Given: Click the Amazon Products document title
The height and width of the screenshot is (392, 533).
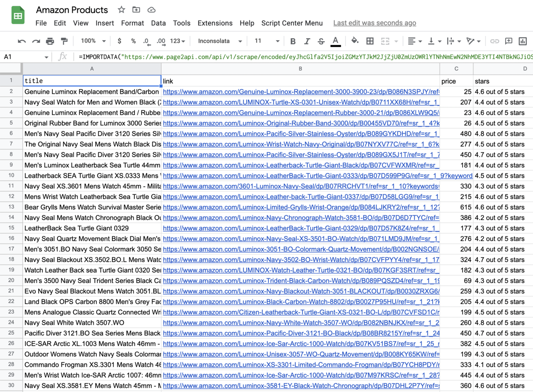Looking at the screenshot, I should pyautogui.click(x=72, y=10).
